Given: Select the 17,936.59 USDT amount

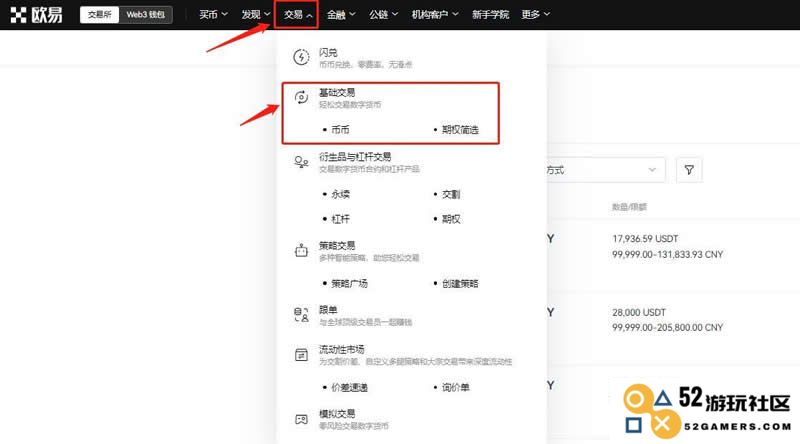Looking at the screenshot, I should (645, 238).
